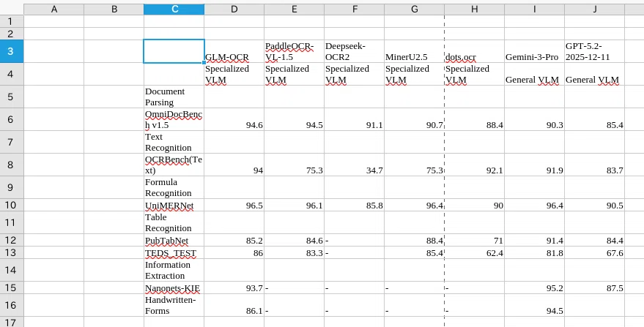644x327 pixels.
Task: Select column header E
Action: coord(294,10)
